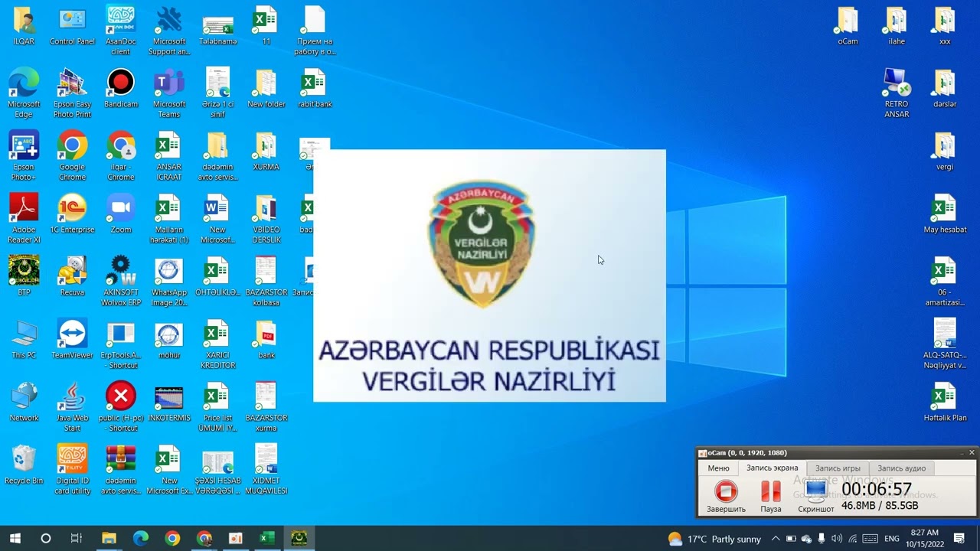
Task: Select the Adobe Reader XI icon
Action: tap(24, 219)
